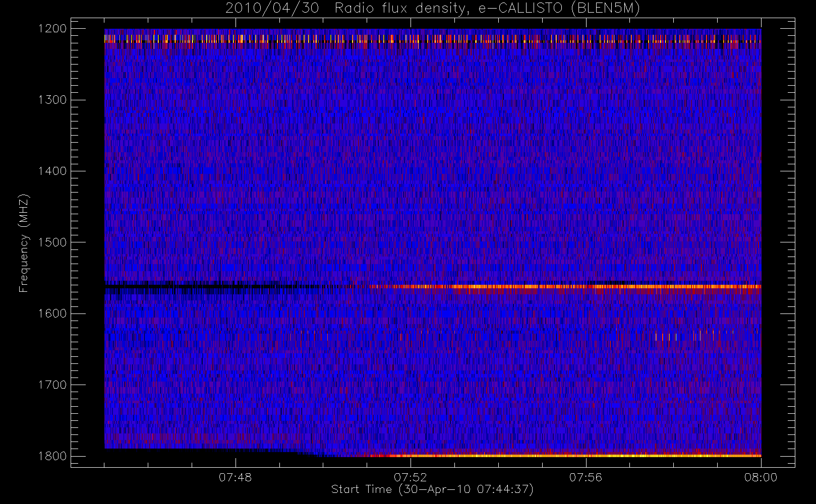Click the 07:52 time tick label
The image size is (816, 504).
[x=410, y=477]
